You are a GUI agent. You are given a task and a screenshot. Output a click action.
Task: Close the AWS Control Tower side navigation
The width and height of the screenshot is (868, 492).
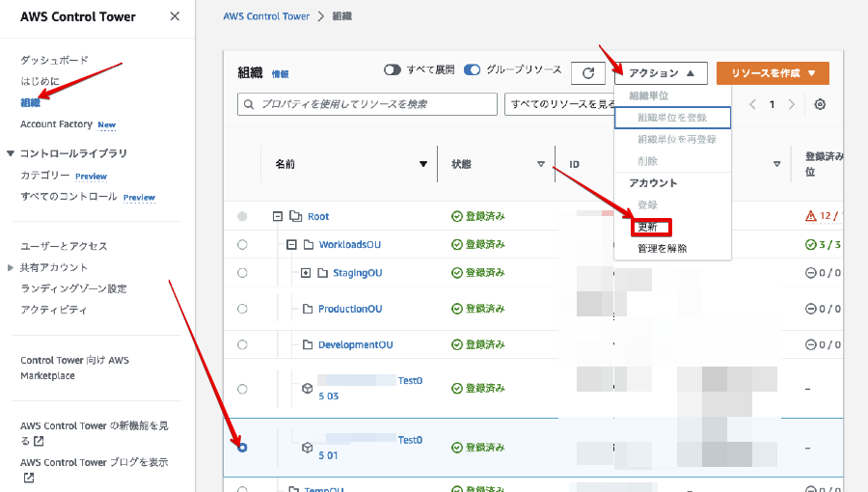click(175, 16)
